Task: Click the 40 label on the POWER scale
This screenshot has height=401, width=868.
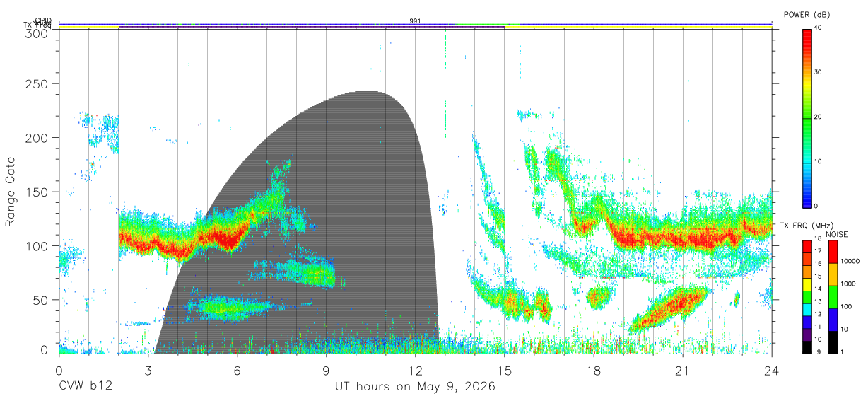Action: tap(817, 28)
